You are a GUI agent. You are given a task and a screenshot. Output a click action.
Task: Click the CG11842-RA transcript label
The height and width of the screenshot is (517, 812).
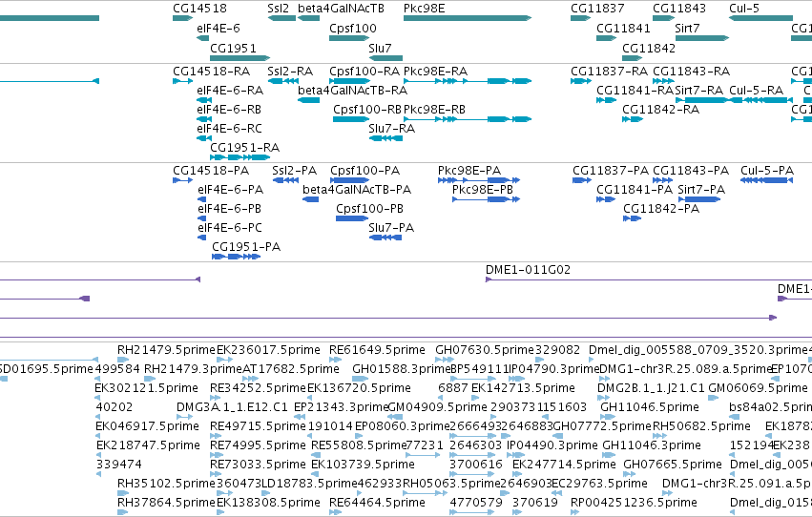[661, 110]
